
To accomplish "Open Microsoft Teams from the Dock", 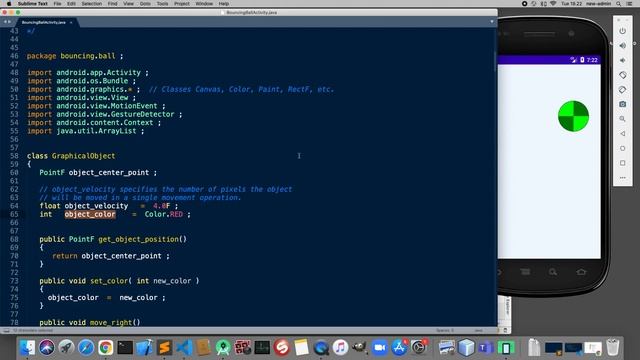I will (486, 347).
